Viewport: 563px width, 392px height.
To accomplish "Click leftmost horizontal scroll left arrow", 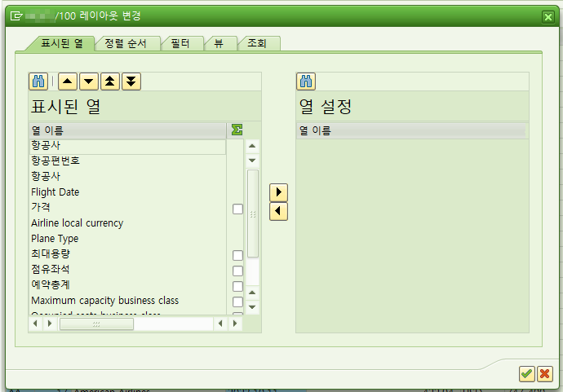I will [35, 324].
